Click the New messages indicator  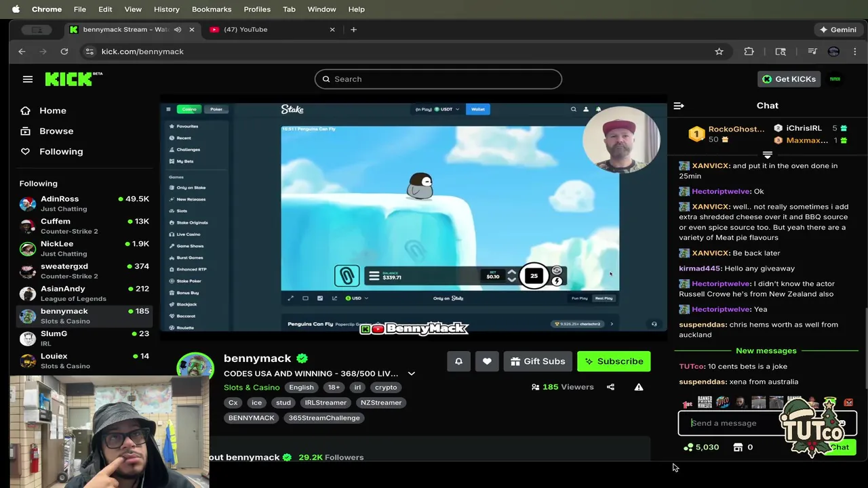(x=766, y=350)
